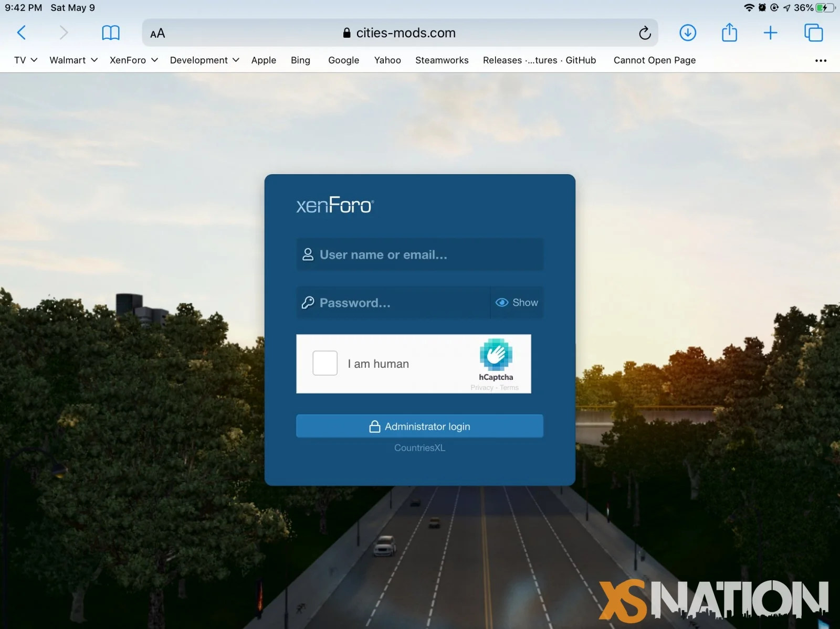Expand the TV bookmarks folder

(x=25, y=60)
